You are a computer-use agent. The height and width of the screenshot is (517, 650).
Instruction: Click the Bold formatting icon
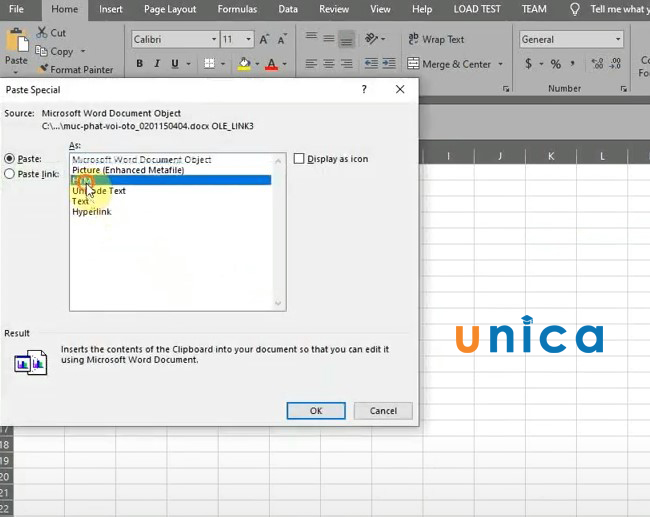139,64
